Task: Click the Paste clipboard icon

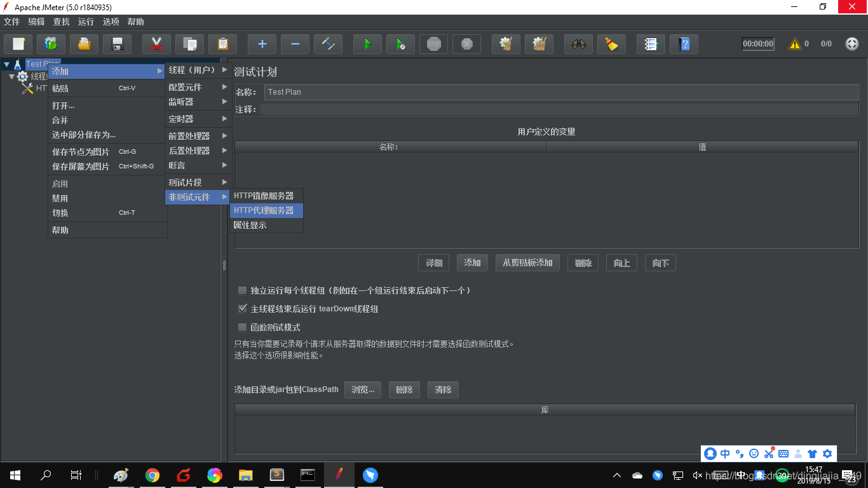Action: click(223, 44)
